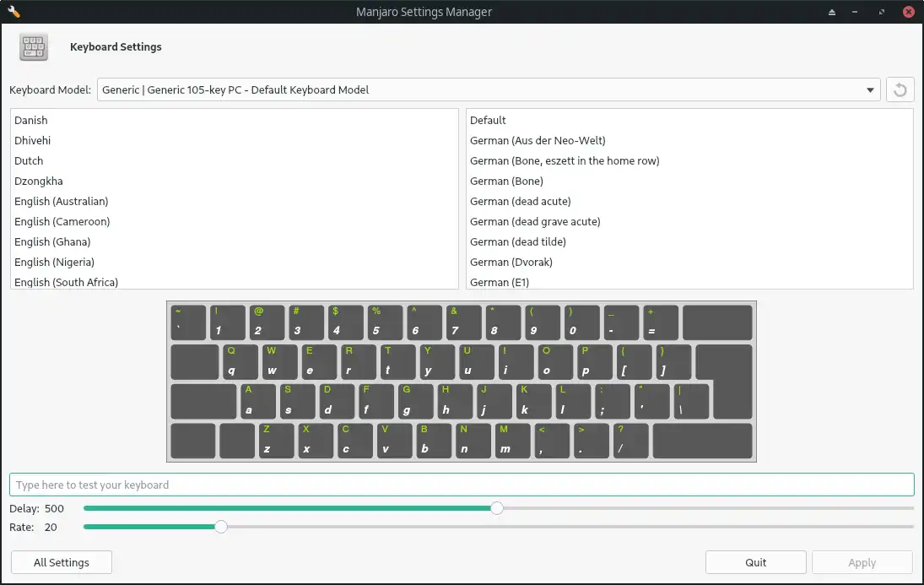The image size is (924, 585).
Task: Select German (Bone, eszett in the home row)
Action: (x=689, y=160)
